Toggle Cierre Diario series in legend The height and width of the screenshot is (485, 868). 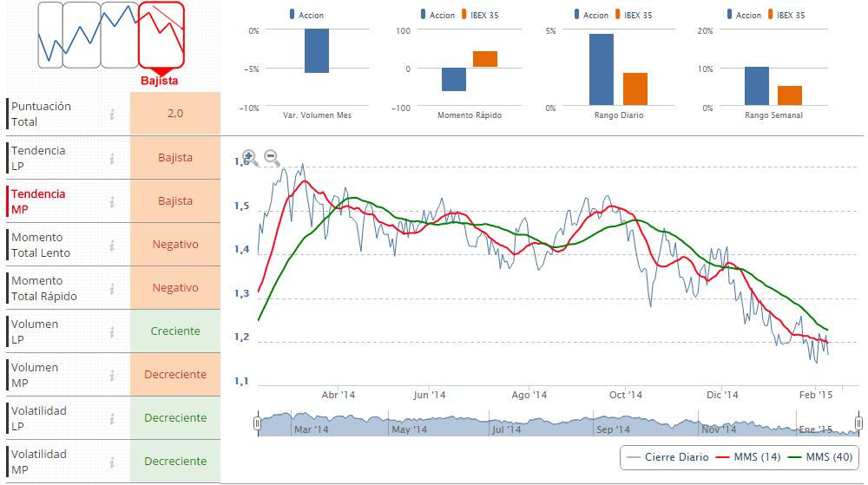click(668, 457)
